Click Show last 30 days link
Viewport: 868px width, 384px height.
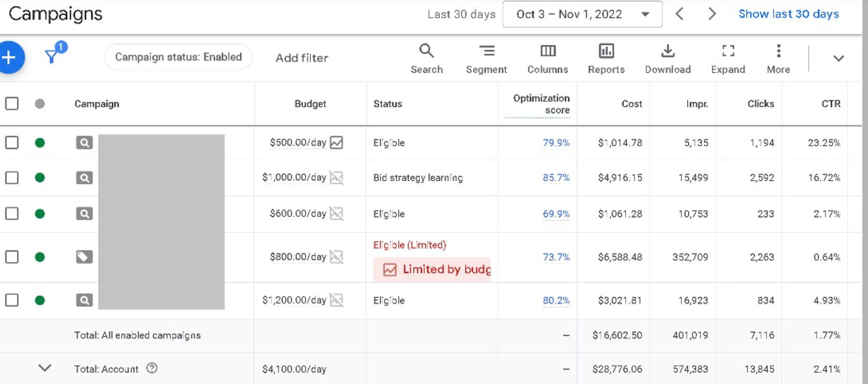pyautogui.click(x=788, y=14)
